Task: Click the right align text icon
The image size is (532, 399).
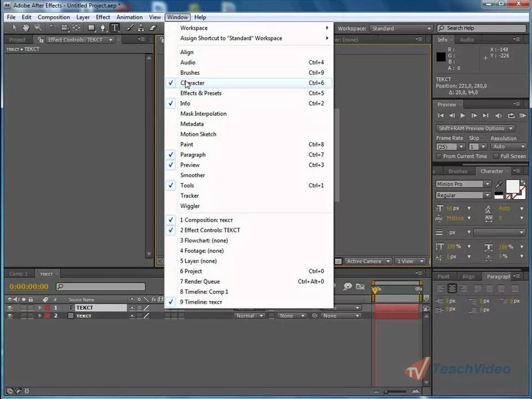Action: [x=464, y=288]
